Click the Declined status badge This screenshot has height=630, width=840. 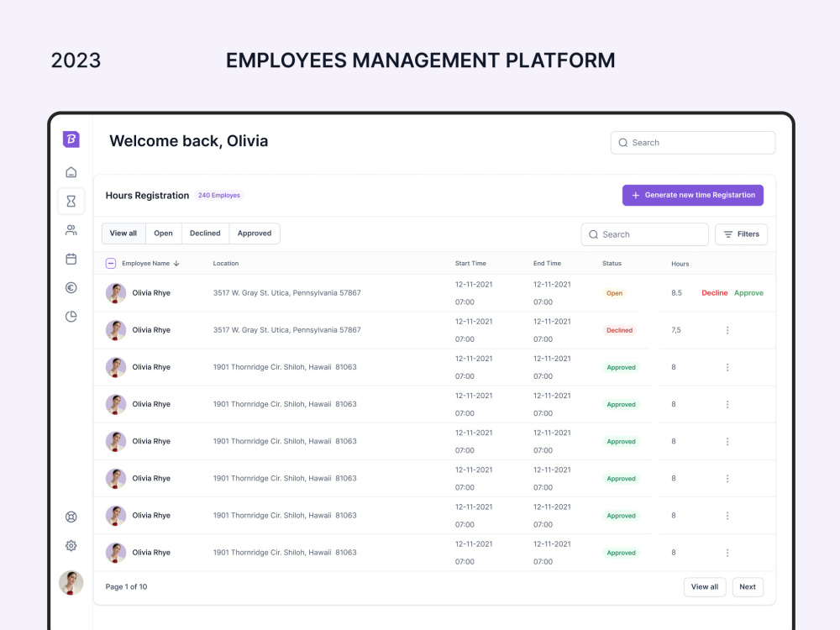619,330
